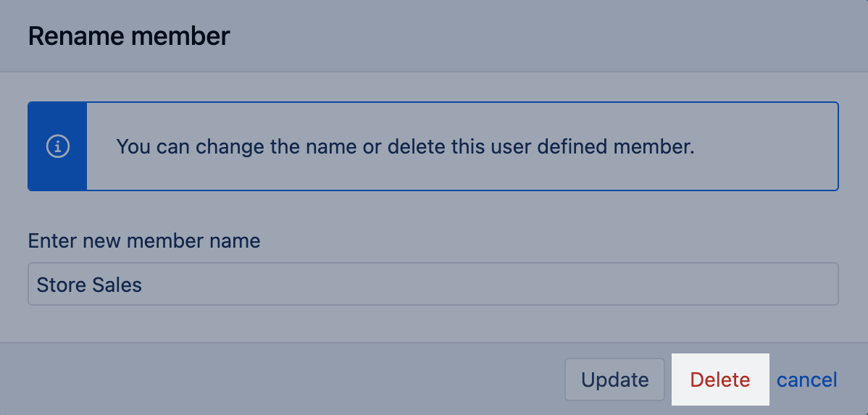Click the info circle icon

[x=57, y=147]
